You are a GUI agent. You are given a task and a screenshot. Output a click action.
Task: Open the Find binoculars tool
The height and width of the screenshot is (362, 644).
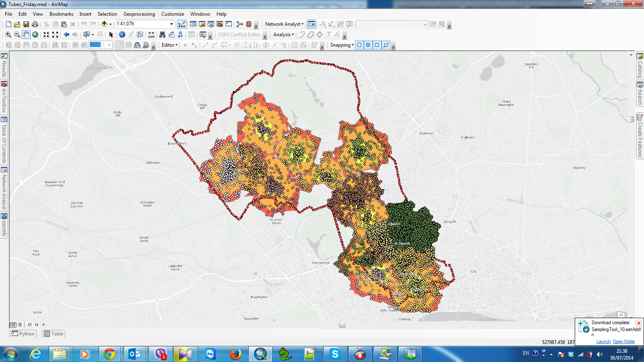click(x=162, y=35)
